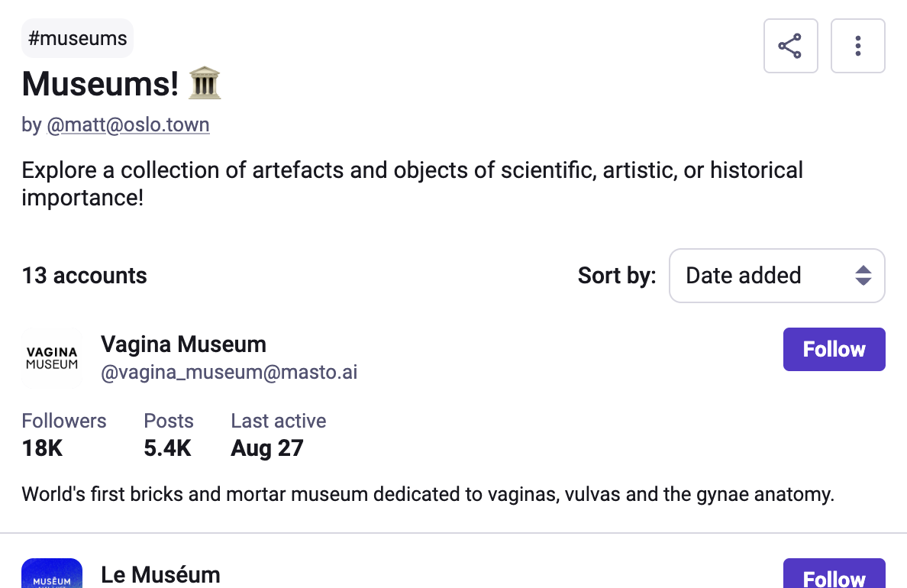
Task: Open the blue Le Muséum avatar
Action: (52, 573)
